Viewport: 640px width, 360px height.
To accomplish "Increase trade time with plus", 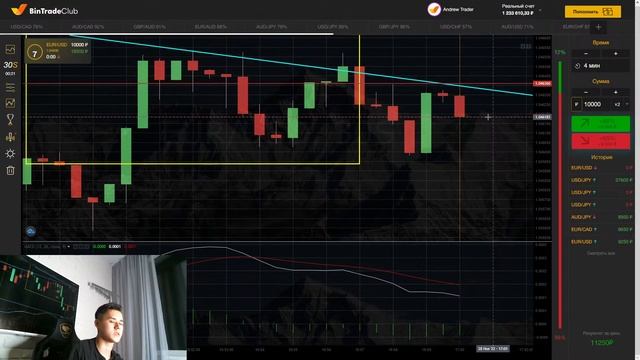I will pyautogui.click(x=616, y=53).
